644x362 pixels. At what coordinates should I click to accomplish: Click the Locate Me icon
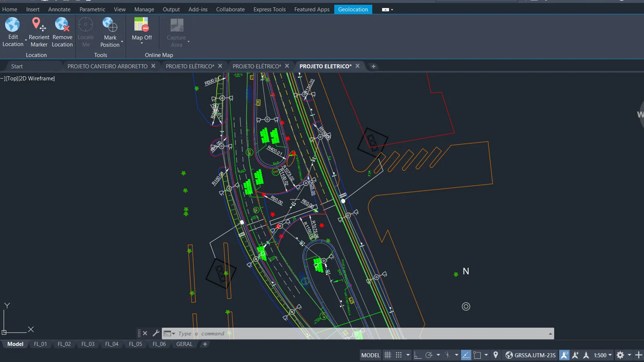click(86, 25)
